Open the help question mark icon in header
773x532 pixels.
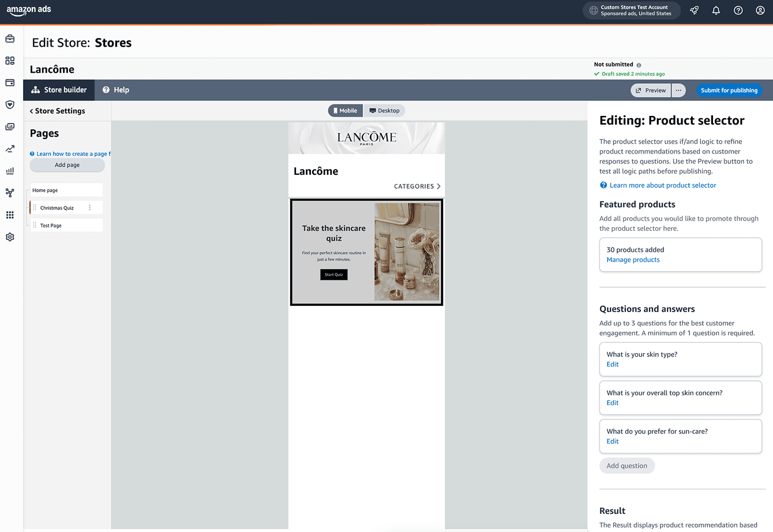[x=738, y=10]
